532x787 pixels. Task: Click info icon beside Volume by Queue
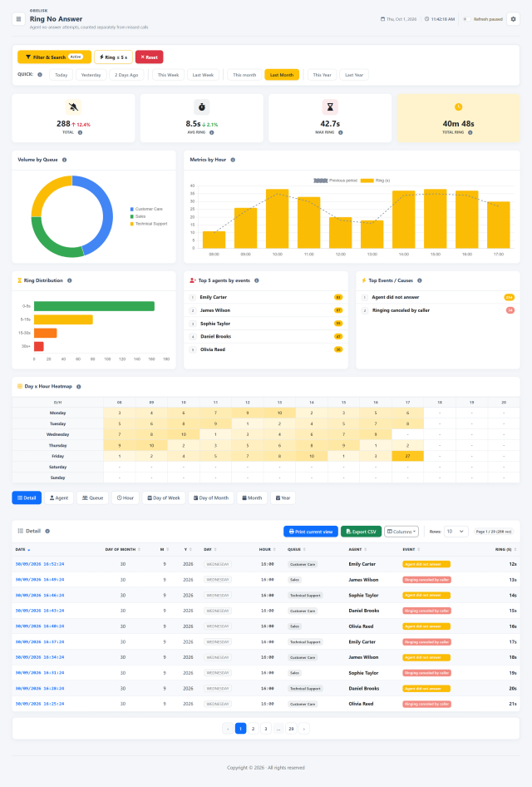pos(64,160)
